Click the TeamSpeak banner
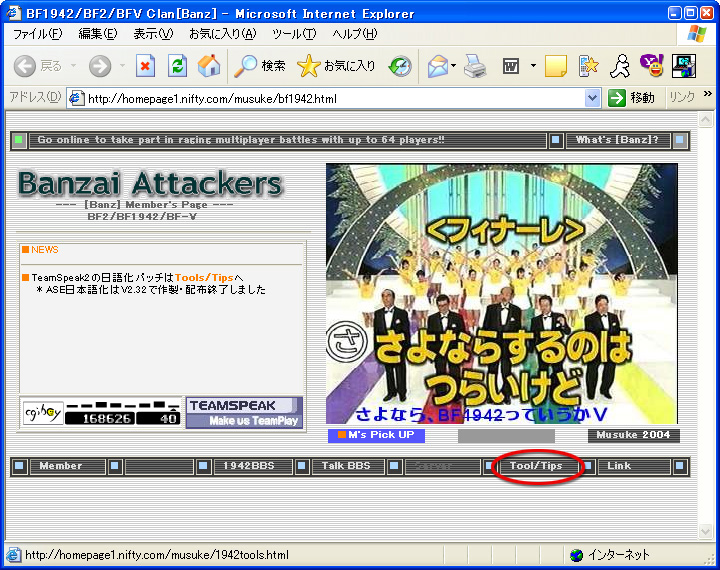Screen dimensions: 720x570 (244, 413)
